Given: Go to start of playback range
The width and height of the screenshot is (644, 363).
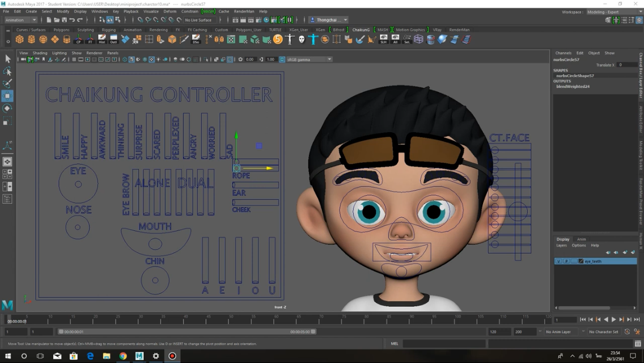Looking at the screenshot, I should pos(583,319).
